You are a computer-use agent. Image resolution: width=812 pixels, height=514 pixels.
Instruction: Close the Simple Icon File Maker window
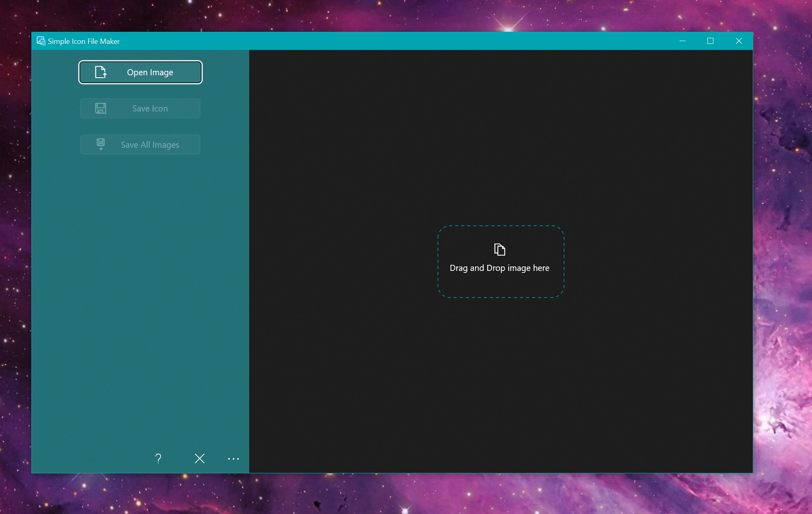click(x=739, y=41)
